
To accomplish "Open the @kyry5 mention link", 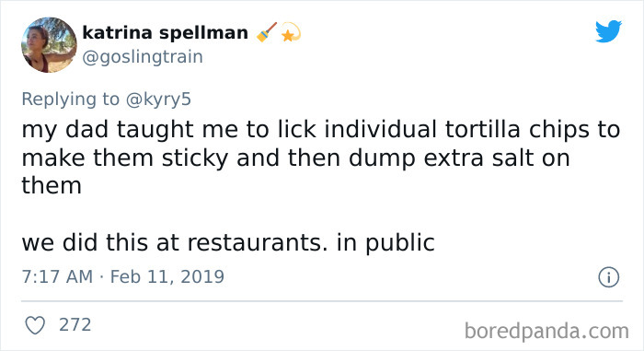I will pos(158,99).
